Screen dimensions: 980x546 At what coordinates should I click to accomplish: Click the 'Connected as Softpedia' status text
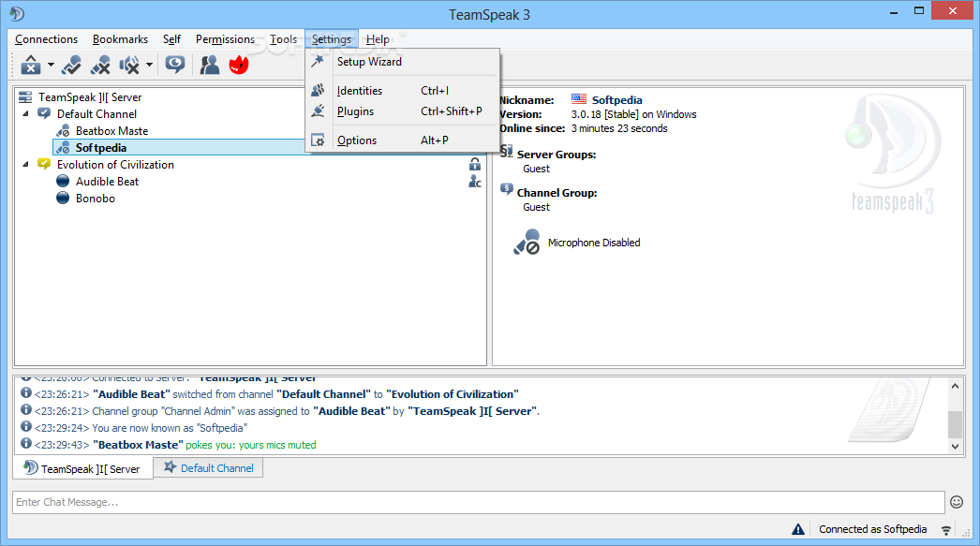click(x=872, y=529)
